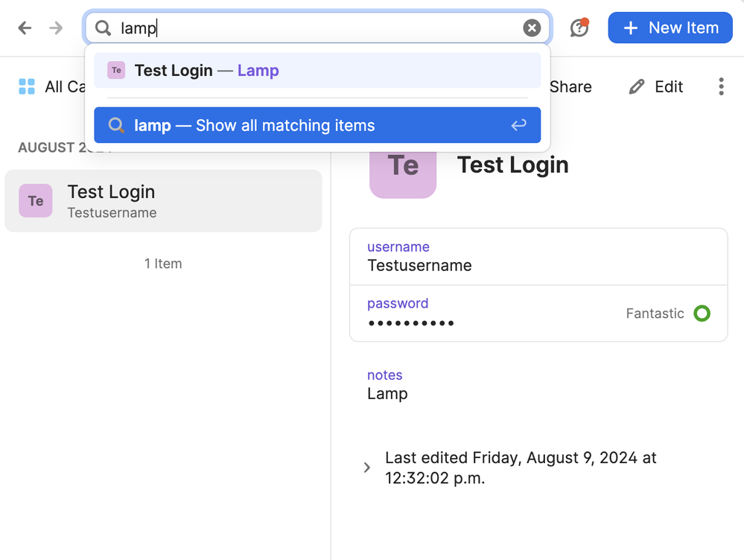The height and width of the screenshot is (560, 744).
Task: Select Test Login in the item list
Action: pos(163,201)
